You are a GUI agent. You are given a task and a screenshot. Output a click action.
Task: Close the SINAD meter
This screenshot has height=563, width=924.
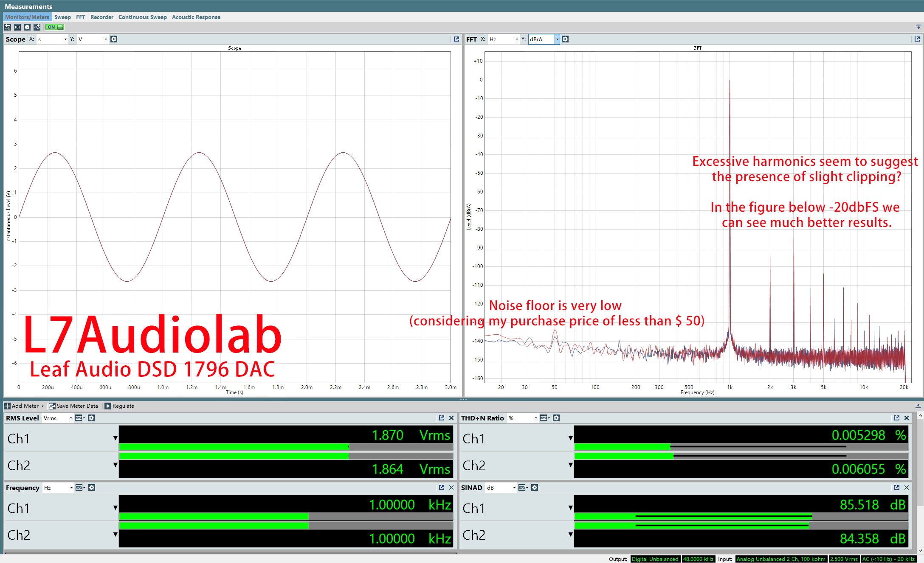point(907,487)
